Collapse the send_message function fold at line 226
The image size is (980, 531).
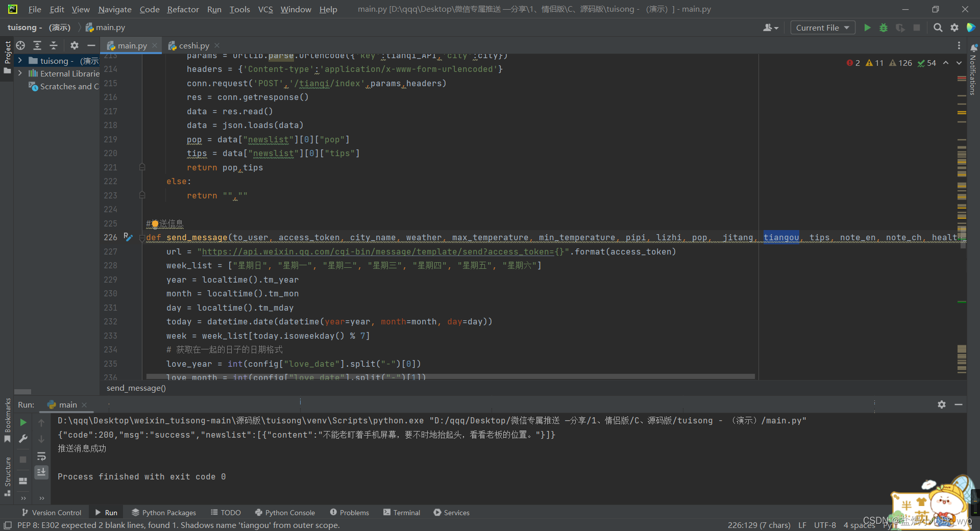142,238
